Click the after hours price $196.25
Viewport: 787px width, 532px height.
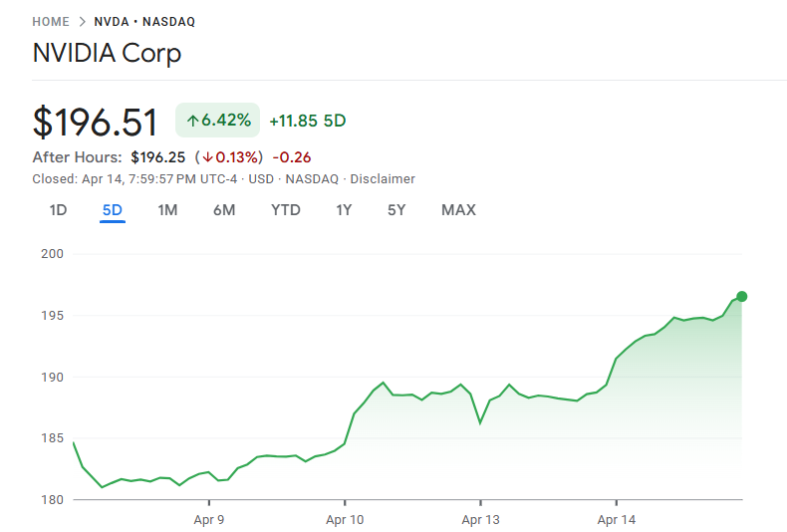158,157
